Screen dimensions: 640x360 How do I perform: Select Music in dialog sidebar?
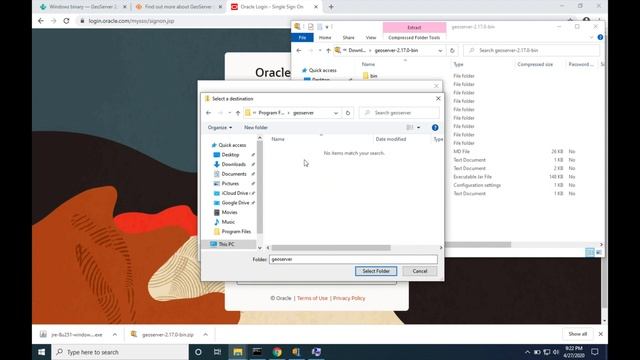point(228,222)
